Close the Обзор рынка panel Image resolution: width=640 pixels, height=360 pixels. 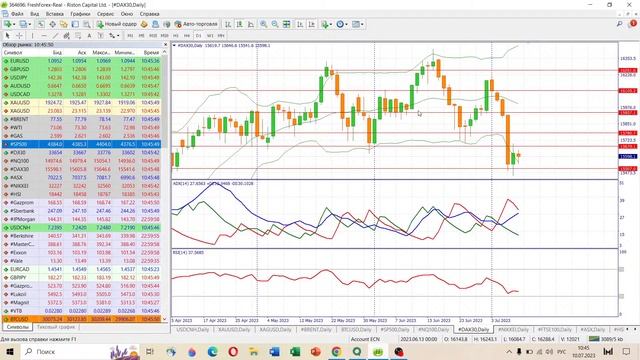[x=165, y=44]
